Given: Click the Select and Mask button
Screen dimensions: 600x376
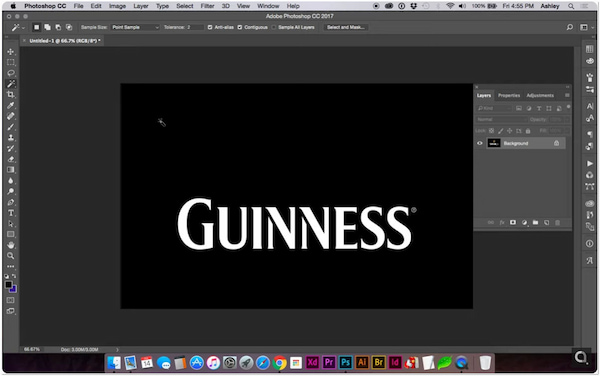Looking at the screenshot, I should (x=346, y=27).
